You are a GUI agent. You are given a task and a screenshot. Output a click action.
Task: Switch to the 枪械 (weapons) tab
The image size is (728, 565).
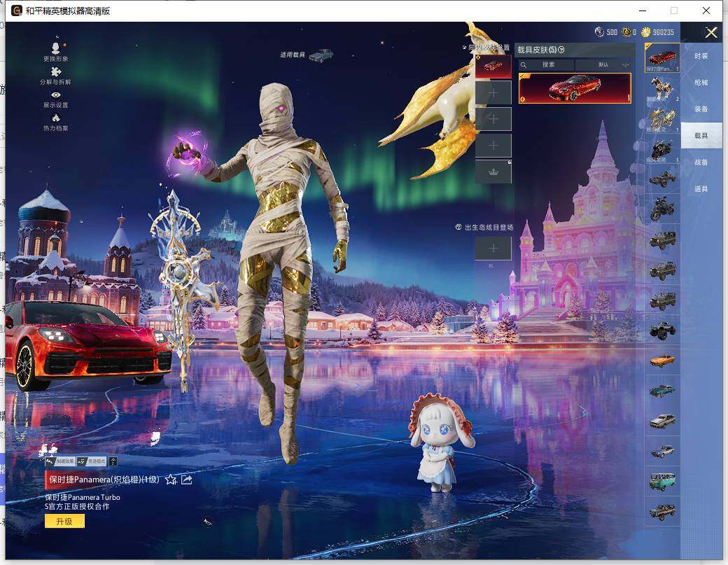click(701, 83)
